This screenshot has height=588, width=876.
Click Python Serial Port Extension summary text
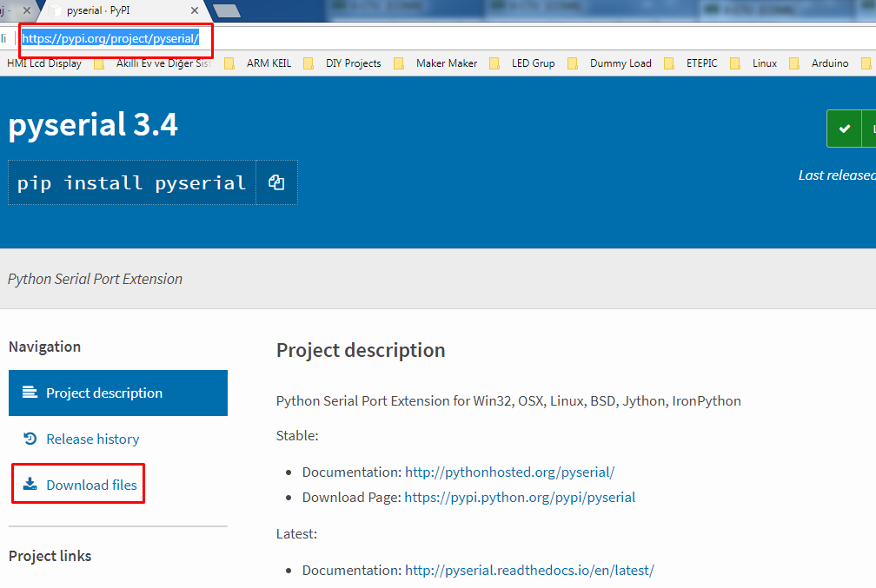coord(95,279)
